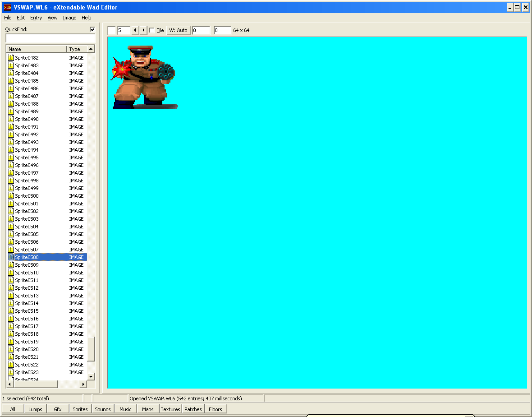This screenshot has width=532, height=417.
Task: Select the Sprite0498 entry name
Action: click(x=27, y=181)
